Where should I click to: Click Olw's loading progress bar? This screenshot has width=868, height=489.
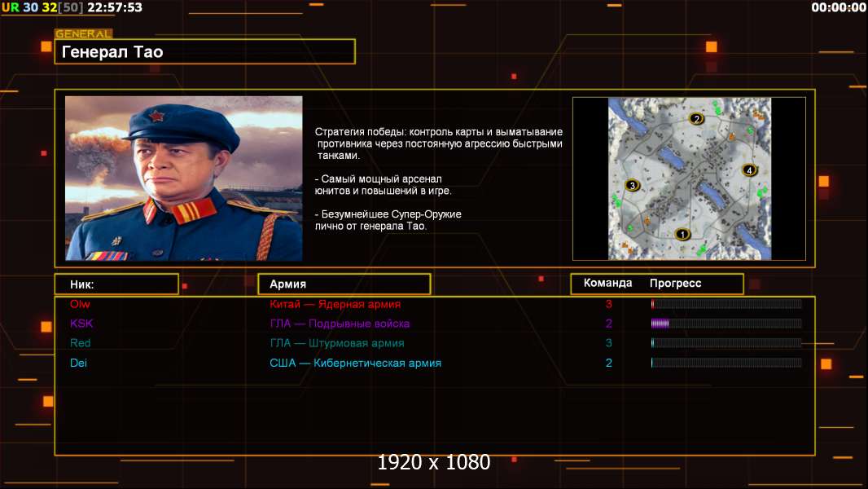pyautogui.click(x=726, y=303)
